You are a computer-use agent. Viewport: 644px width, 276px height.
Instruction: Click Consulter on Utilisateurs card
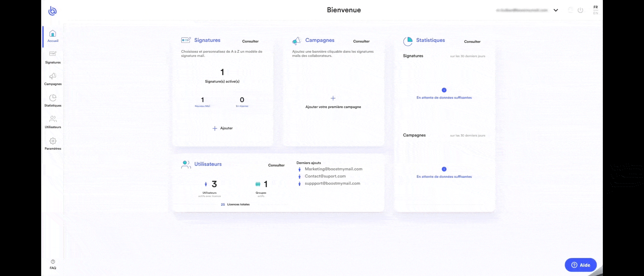(276, 165)
